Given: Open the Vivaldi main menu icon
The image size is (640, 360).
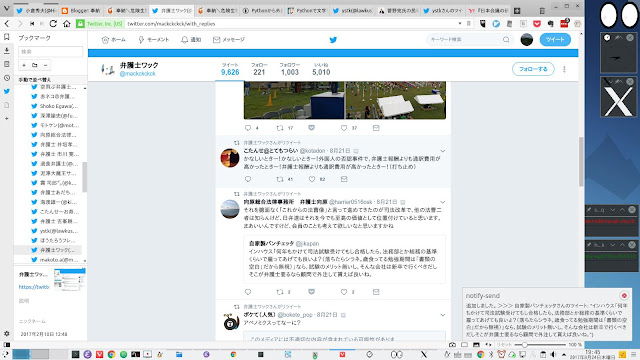Looking at the screenshot, I should [x=6, y=8].
